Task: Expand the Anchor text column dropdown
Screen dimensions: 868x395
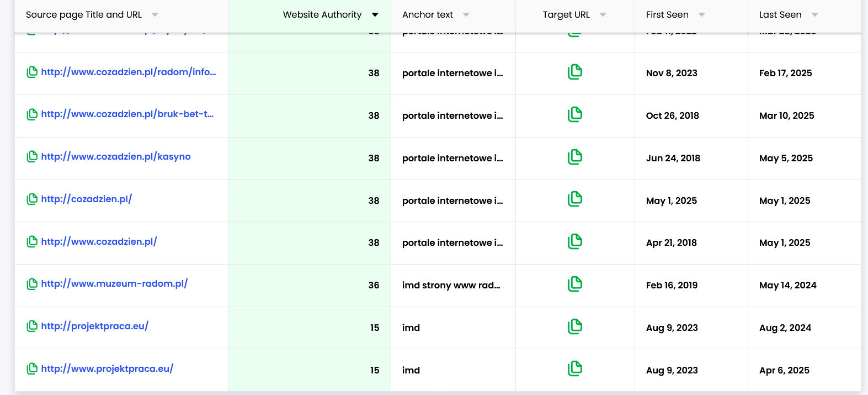Action: (466, 15)
